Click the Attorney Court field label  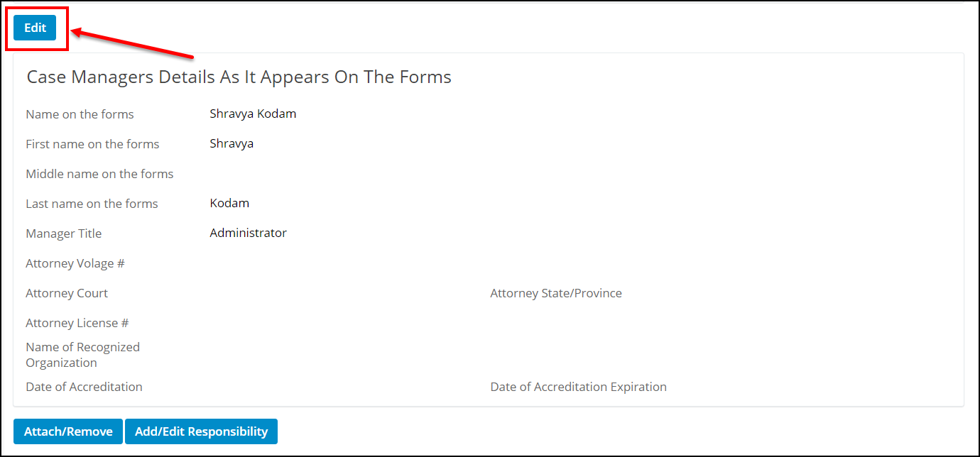[x=66, y=292]
